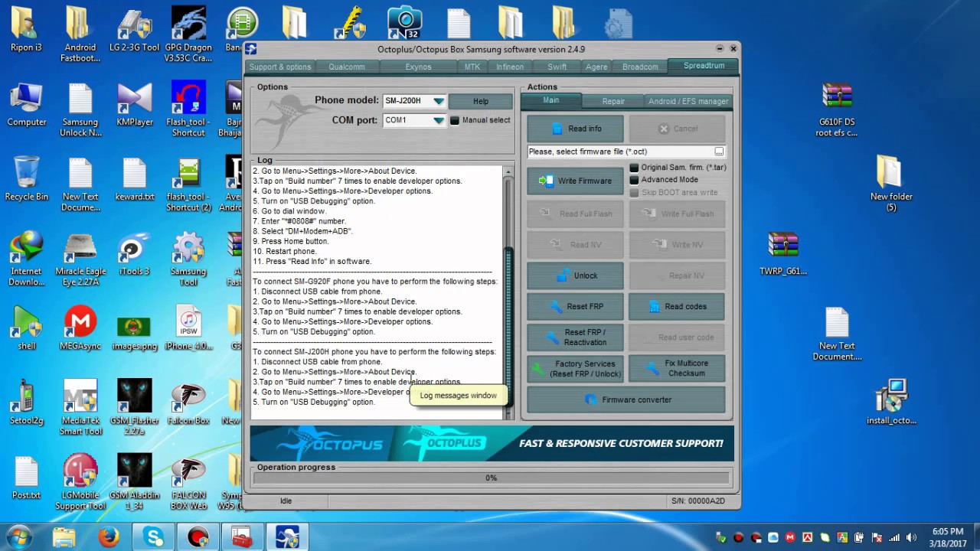Open the KMPlayer desktop icon
The height and width of the screenshot is (551, 980).
coord(135,104)
